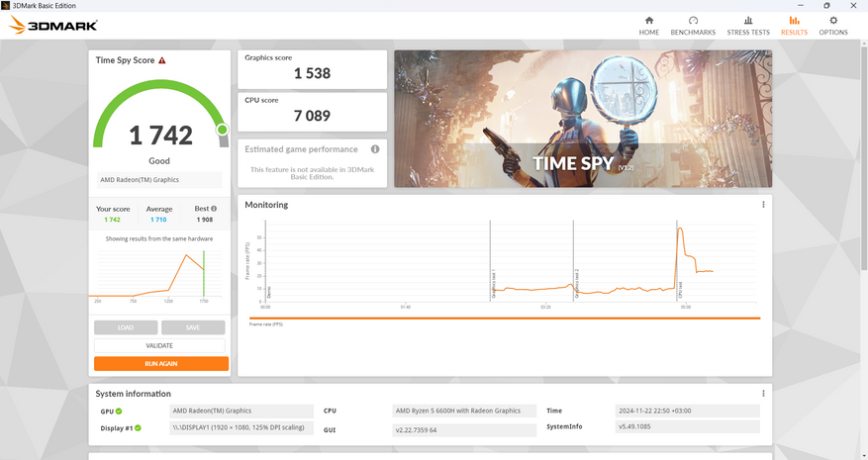Click the Frame rate (FPS) legend label
This screenshot has width=868, height=460.
(265, 324)
